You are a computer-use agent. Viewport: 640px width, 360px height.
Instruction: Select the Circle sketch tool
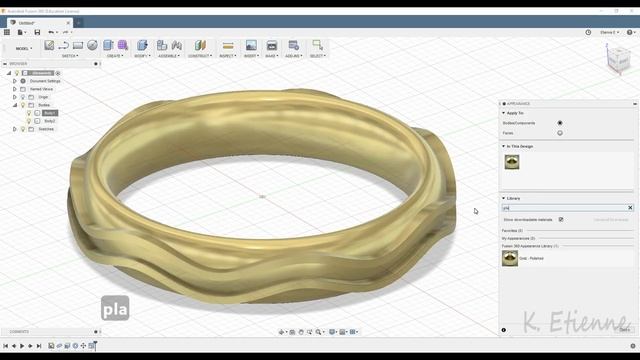click(92, 45)
